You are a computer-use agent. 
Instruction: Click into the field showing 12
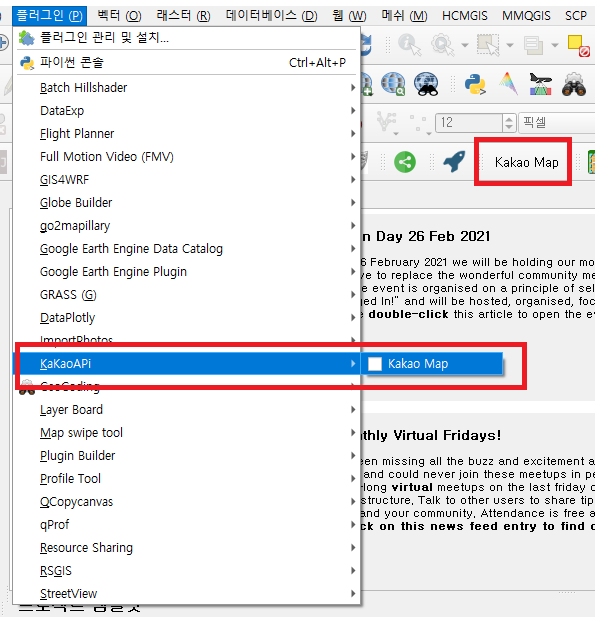pyautogui.click(x=468, y=122)
